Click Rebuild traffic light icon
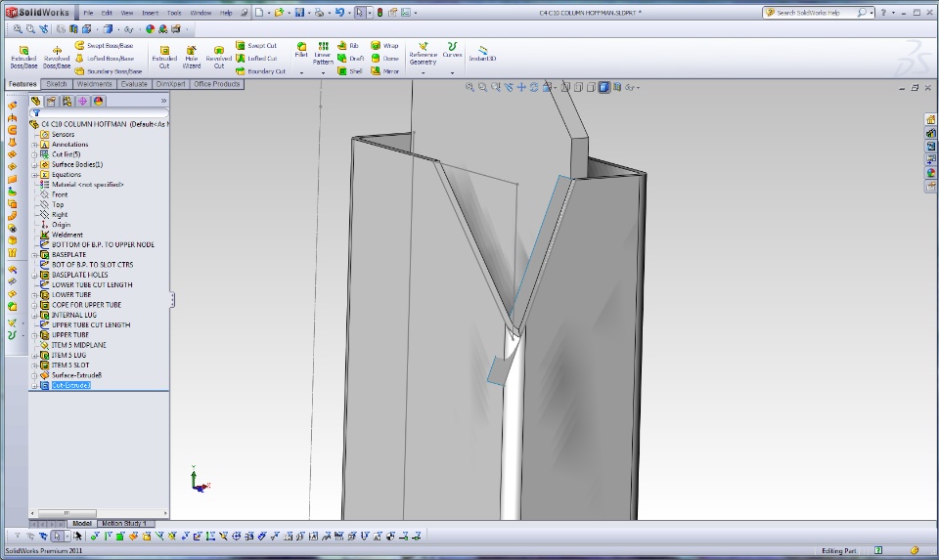The height and width of the screenshot is (560, 939). click(380, 12)
